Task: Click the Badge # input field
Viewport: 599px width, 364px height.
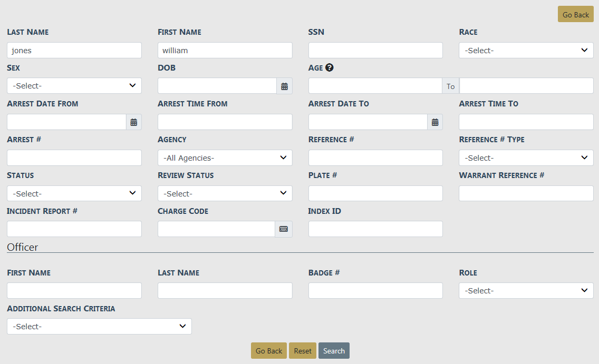Action: (x=375, y=291)
